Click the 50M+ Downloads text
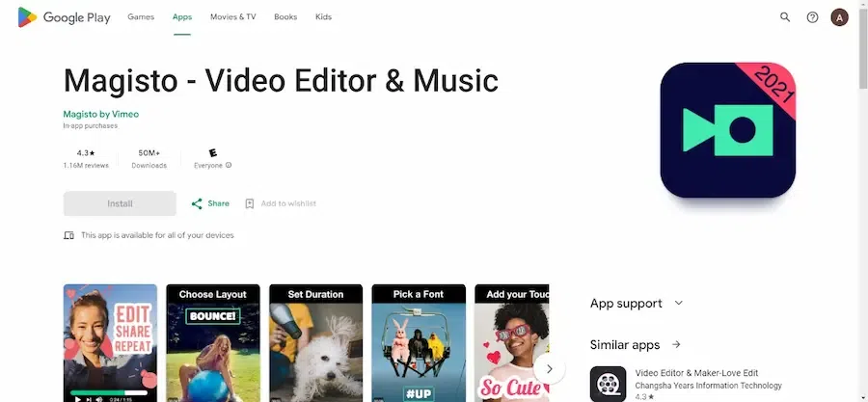This screenshot has width=868, height=402. (x=149, y=159)
